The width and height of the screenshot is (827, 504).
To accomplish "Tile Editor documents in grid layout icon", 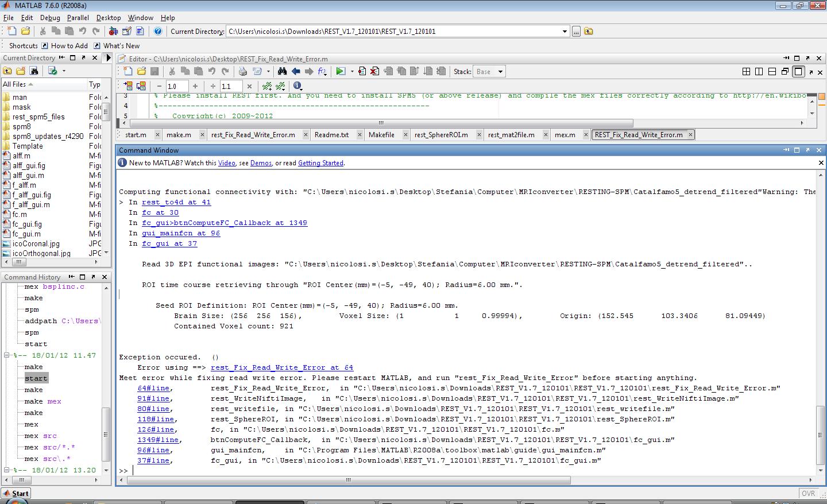I will (746, 71).
